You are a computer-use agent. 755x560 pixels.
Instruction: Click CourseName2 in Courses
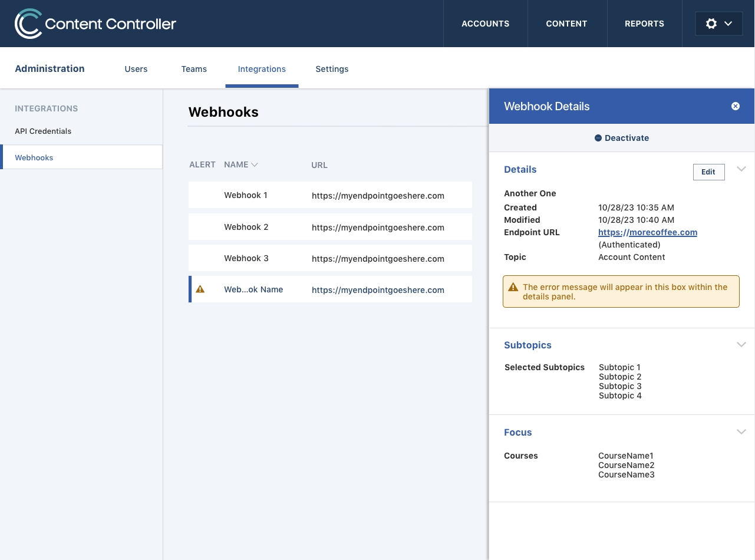pyautogui.click(x=627, y=465)
